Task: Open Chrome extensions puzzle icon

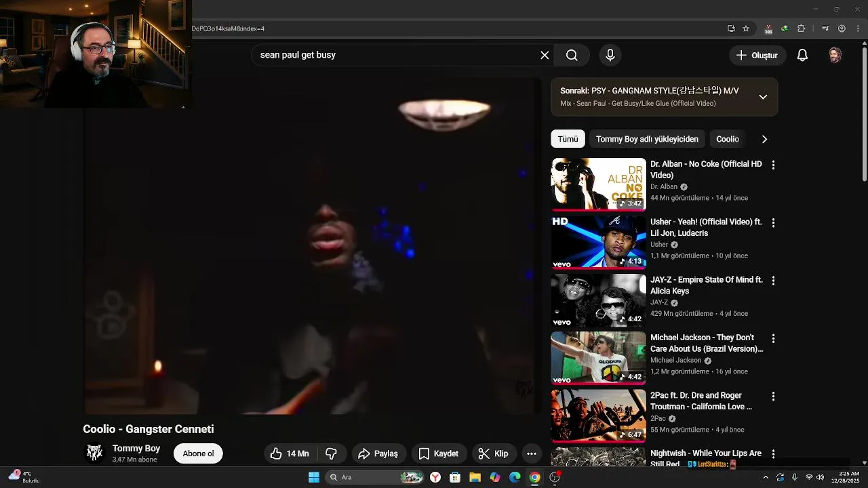Action: [x=801, y=28]
